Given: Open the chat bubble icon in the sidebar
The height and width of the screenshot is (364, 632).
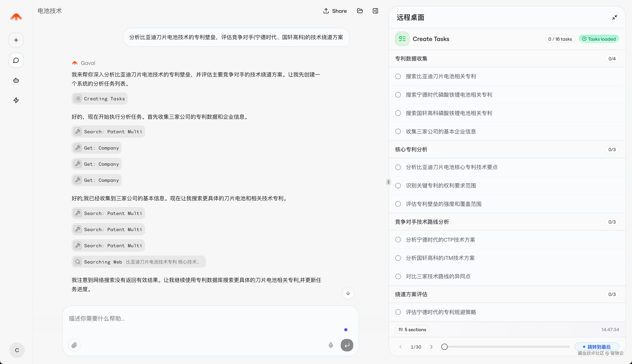Looking at the screenshot, I should 16,60.
